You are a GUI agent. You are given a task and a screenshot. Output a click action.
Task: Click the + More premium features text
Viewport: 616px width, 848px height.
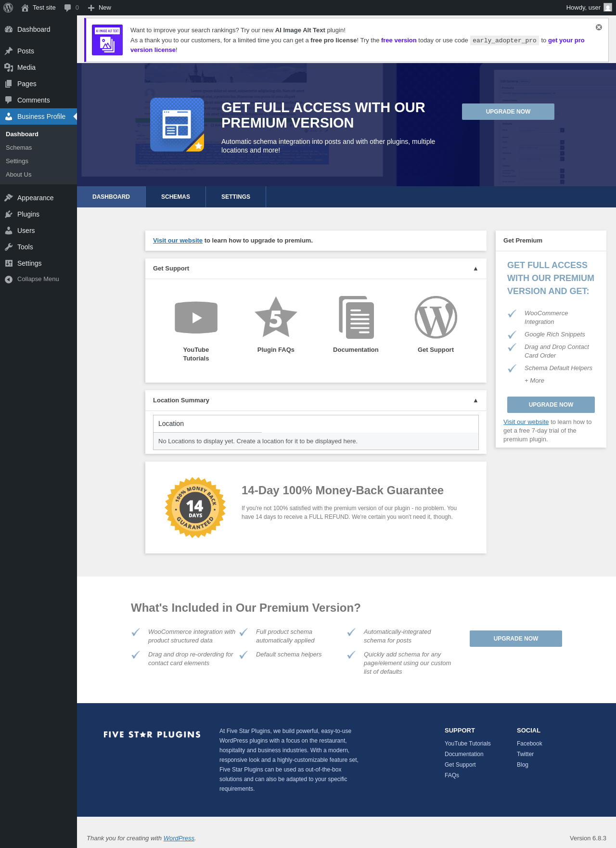(x=534, y=381)
